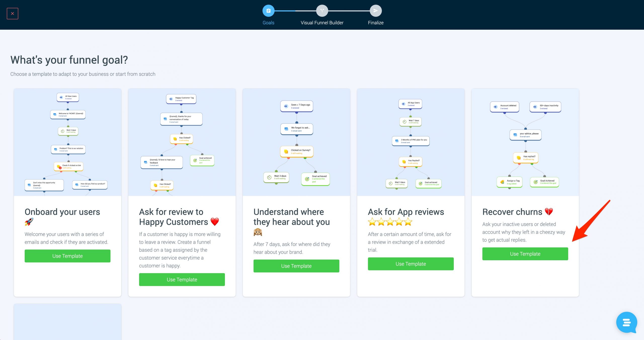
Task: Click the thanks for your conversation email node
Action: [181, 119]
